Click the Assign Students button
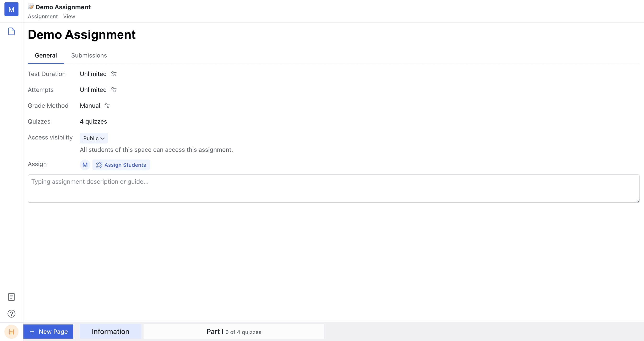 click(x=121, y=165)
